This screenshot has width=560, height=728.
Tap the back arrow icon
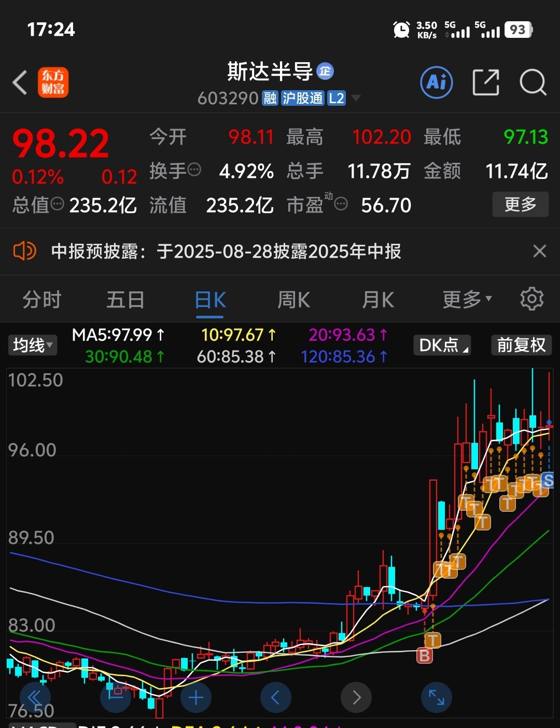(x=20, y=82)
